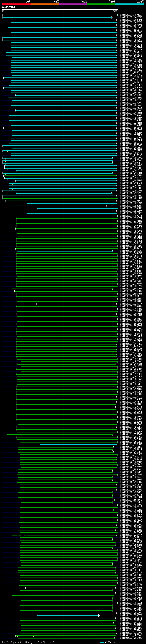This screenshot has height=644, width=146.
Task: Click the purple ~60% legend segment
Action: point(73,4)
